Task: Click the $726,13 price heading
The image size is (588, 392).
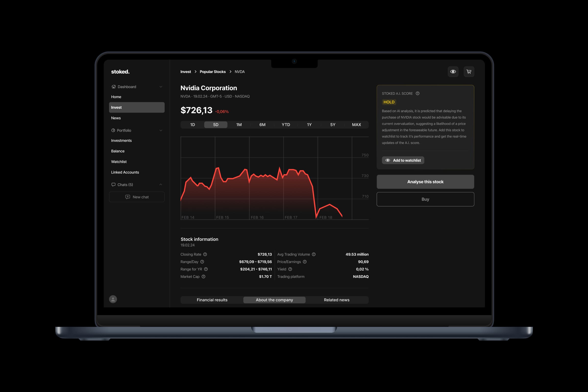Action: pyautogui.click(x=196, y=110)
